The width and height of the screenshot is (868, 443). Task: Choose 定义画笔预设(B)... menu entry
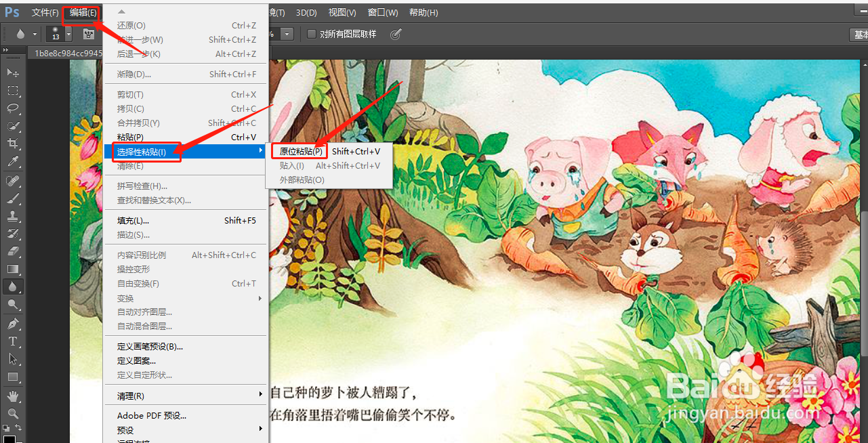pos(185,346)
